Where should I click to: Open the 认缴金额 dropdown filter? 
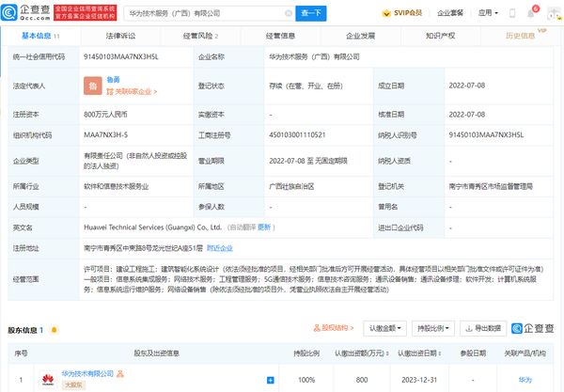coord(384,328)
